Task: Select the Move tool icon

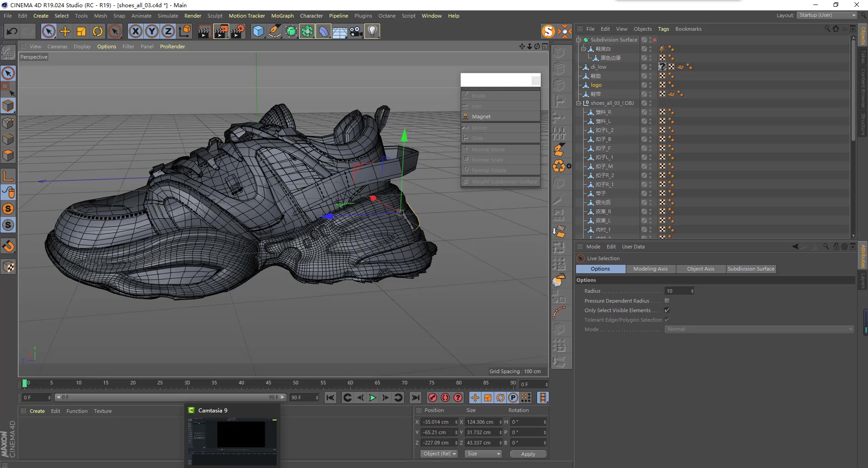Action: pos(65,31)
